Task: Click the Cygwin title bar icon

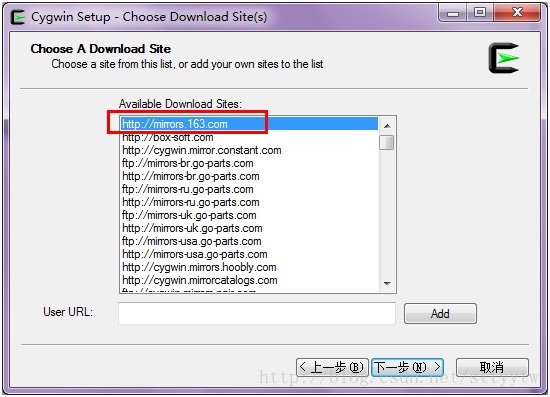Action: (x=18, y=17)
